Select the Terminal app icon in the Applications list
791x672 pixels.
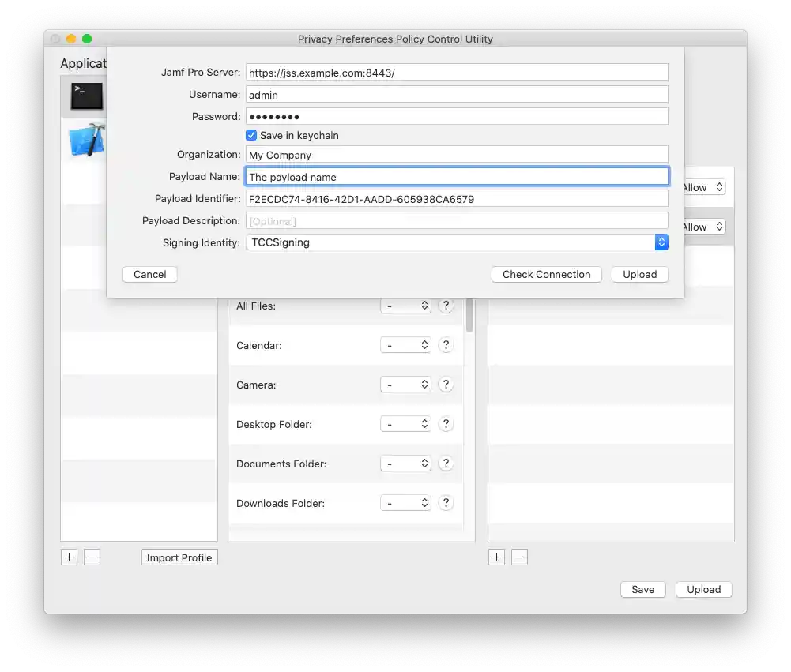(85, 96)
